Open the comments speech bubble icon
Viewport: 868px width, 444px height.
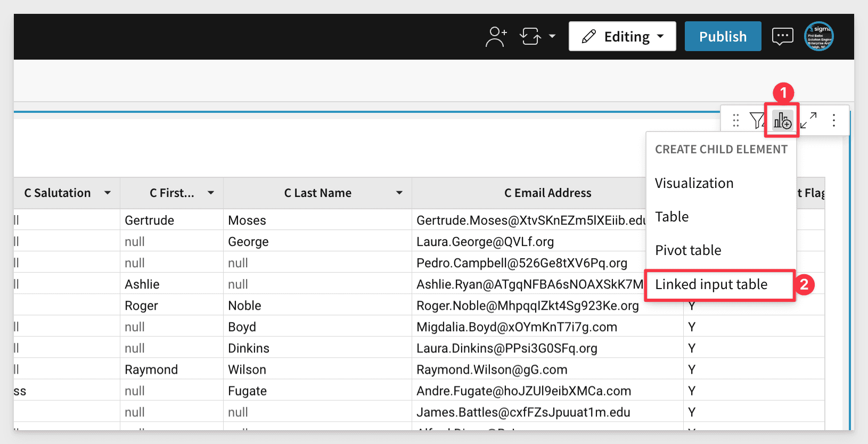(x=782, y=37)
